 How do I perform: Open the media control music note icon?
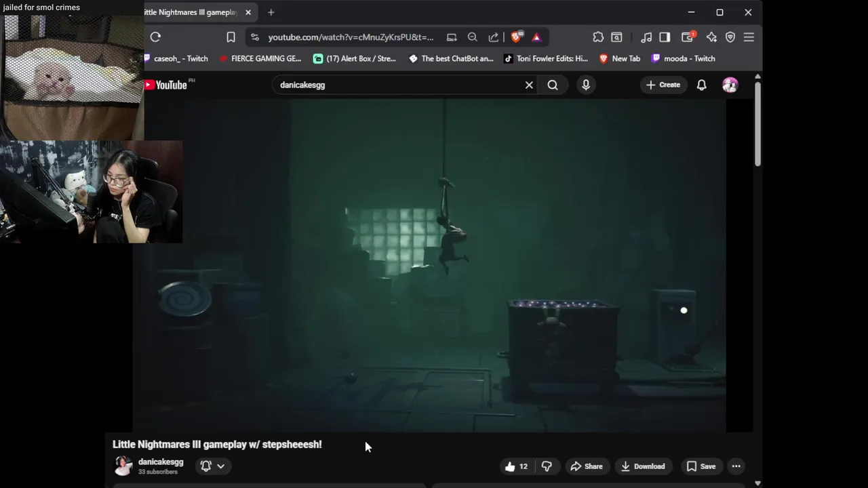646,37
